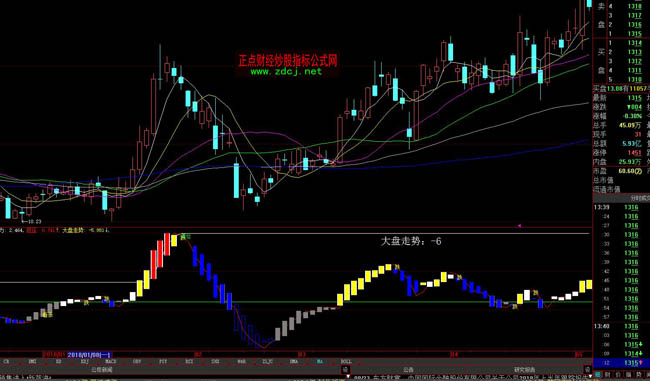This screenshot has height=381, width=650.
Task: Open the 公告 announcements panel
Action: click(408, 370)
